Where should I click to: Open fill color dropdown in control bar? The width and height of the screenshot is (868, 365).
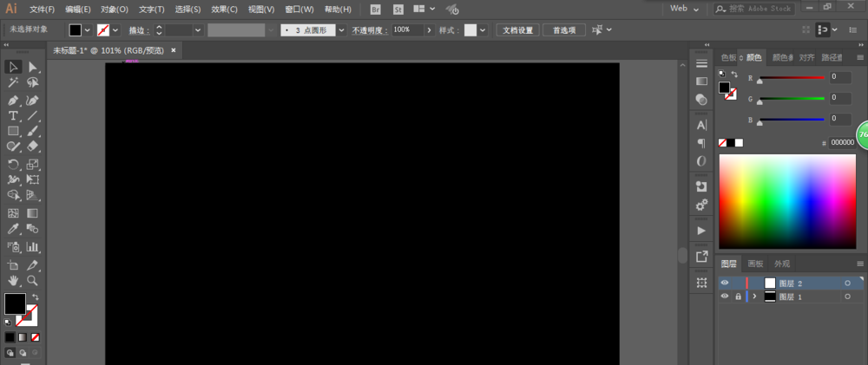click(x=88, y=29)
